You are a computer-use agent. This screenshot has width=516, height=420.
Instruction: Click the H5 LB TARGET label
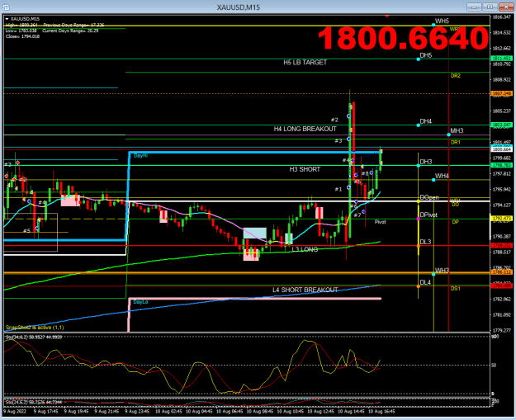coord(305,62)
